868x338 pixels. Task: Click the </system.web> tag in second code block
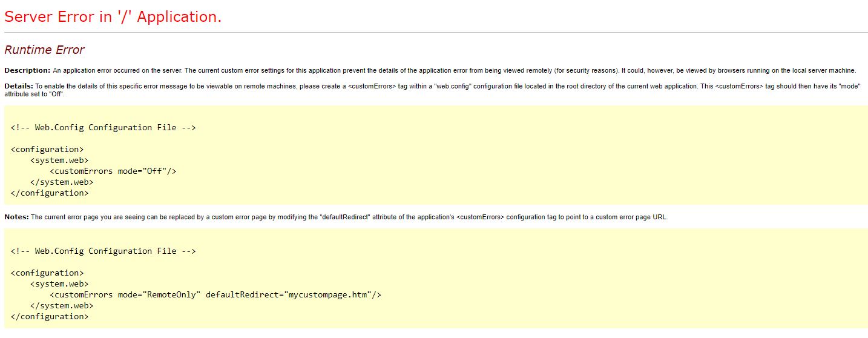click(x=62, y=305)
